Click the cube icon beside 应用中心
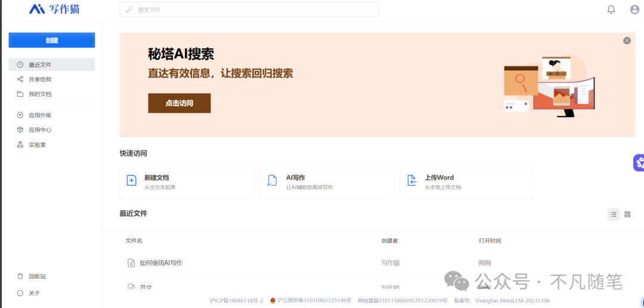Image resolution: width=644 pixels, height=308 pixels. pos(20,130)
